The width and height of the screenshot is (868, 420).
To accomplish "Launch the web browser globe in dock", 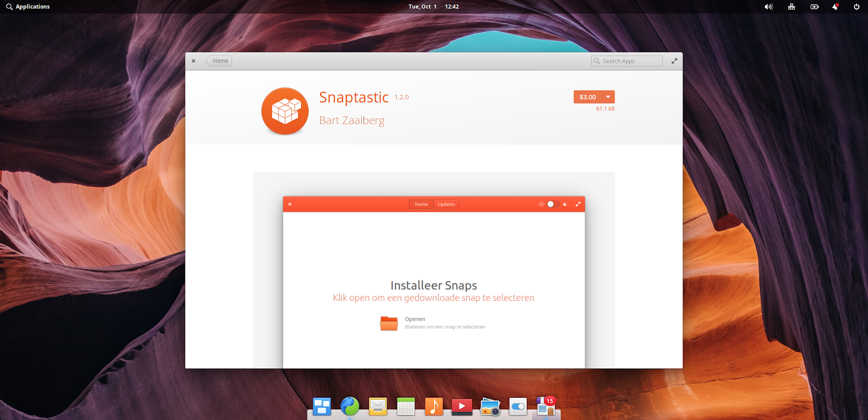I will pyautogui.click(x=350, y=406).
